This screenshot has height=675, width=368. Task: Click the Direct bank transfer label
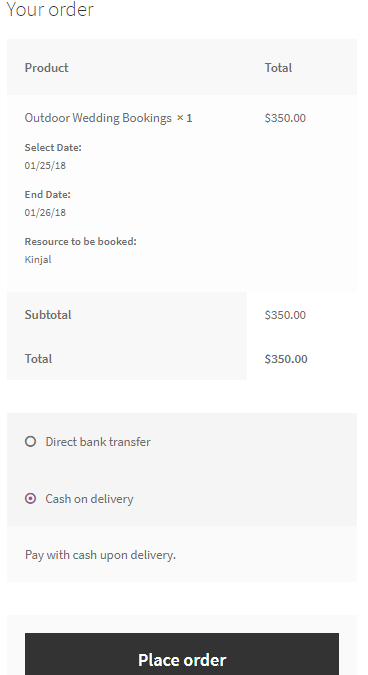pyautogui.click(x=98, y=442)
